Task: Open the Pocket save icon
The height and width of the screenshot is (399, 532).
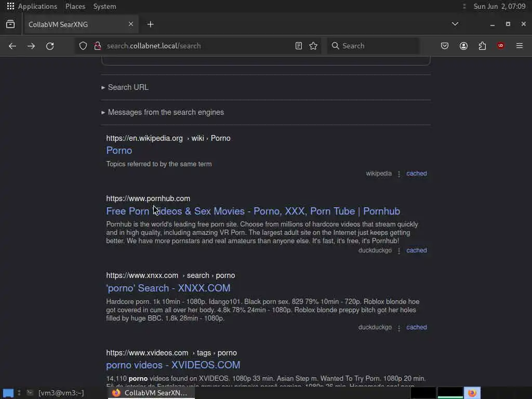Action: point(445,46)
